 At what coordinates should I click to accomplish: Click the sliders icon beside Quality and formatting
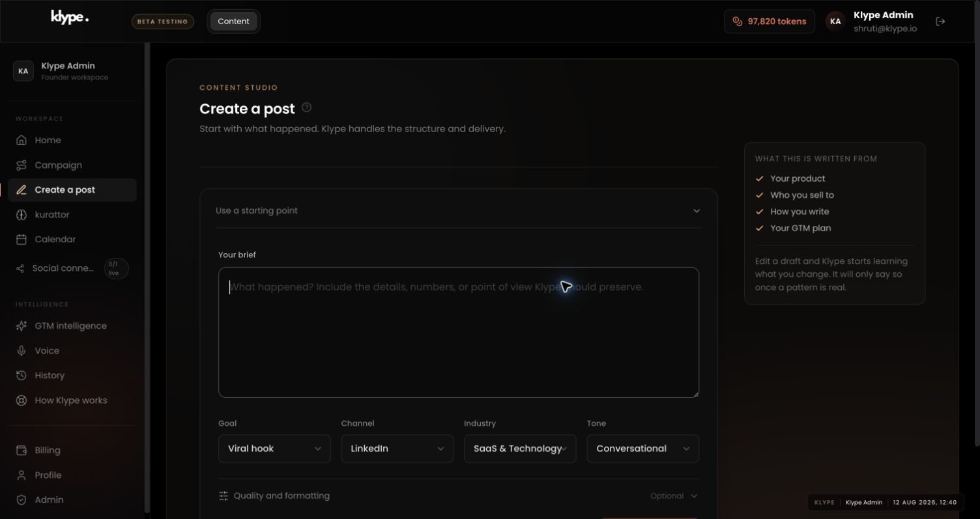223,496
